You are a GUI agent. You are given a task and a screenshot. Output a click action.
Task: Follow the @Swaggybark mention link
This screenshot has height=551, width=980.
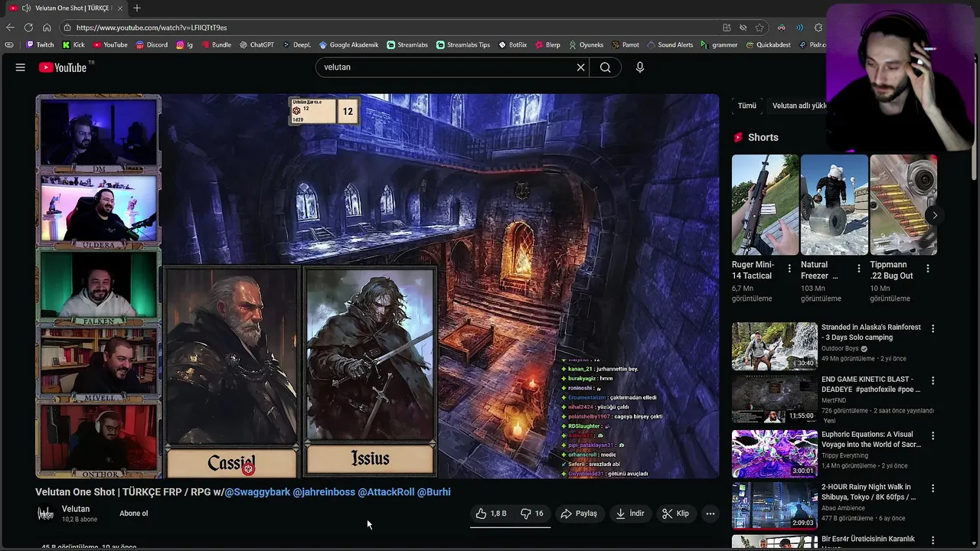coord(257,492)
